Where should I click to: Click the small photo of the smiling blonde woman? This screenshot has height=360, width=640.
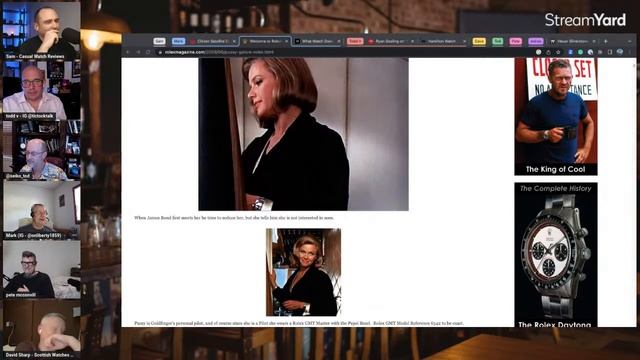(x=303, y=272)
